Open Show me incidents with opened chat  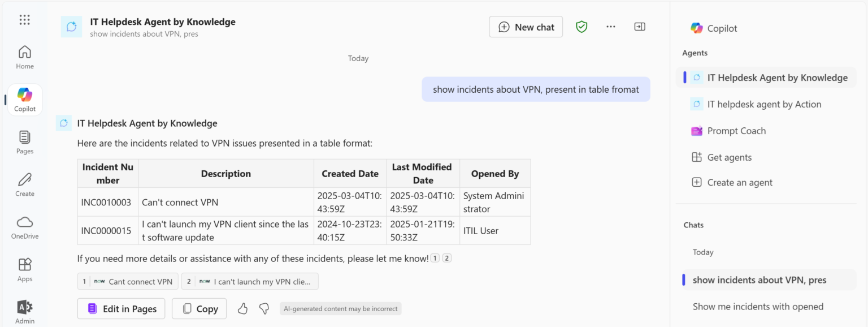pos(758,307)
